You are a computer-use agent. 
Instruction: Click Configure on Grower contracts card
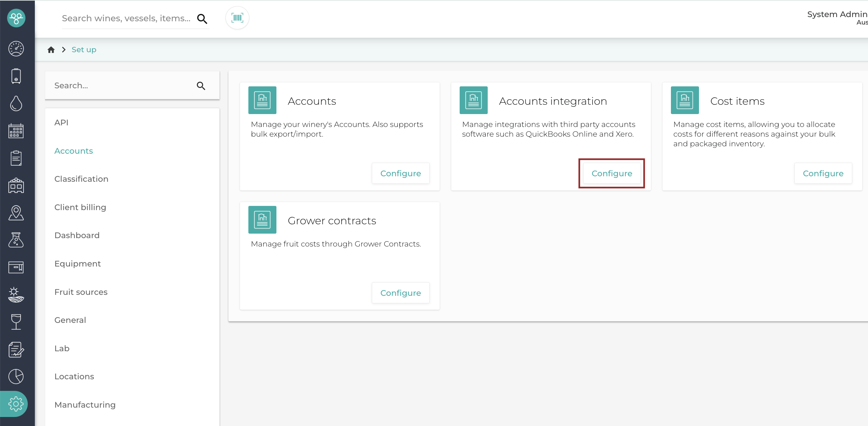401,293
